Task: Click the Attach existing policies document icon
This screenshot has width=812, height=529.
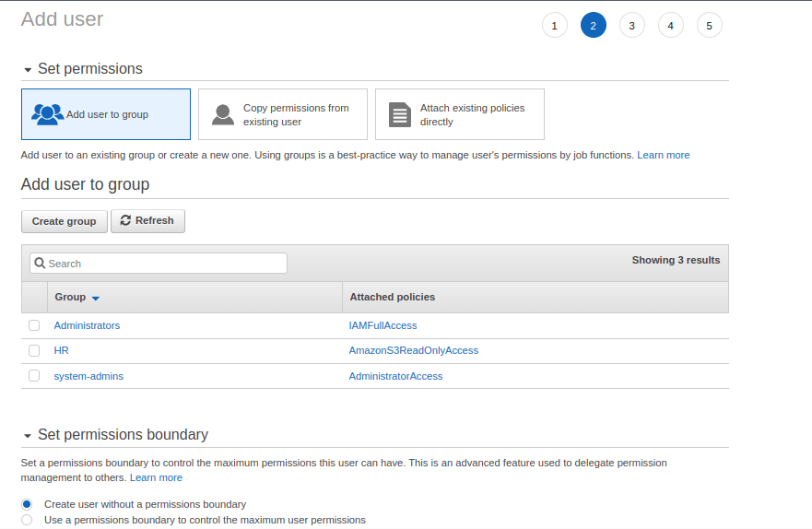Action: tap(400, 115)
